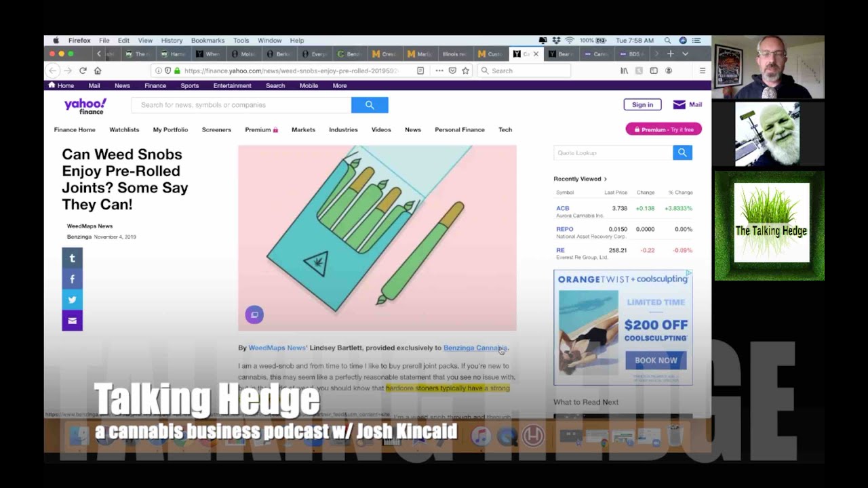
Task: Click the tab strip's right scroll arrow
Action: (x=656, y=54)
